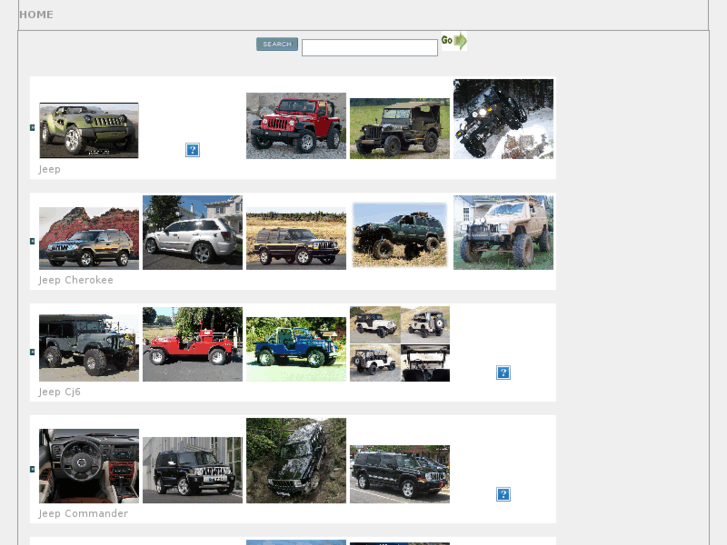Open the four-photo white Jeep collage thumbnail
Image resolution: width=727 pixels, height=545 pixels.
[x=400, y=344]
